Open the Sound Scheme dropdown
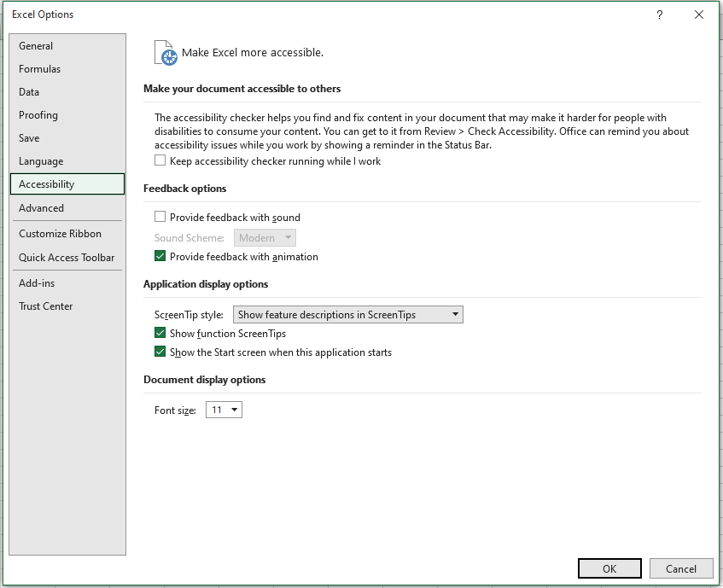Image resolution: width=723 pixels, height=588 pixels. click(265, 238)
